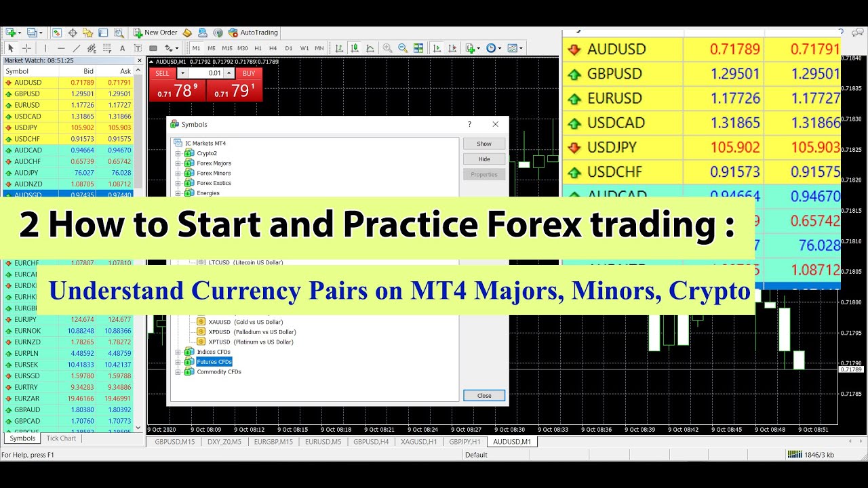Image resolution: width=868 pixels, height=488 pixels.
Task: Open the GBPJPY,H1 chart tab
Action: click(465, 441)
